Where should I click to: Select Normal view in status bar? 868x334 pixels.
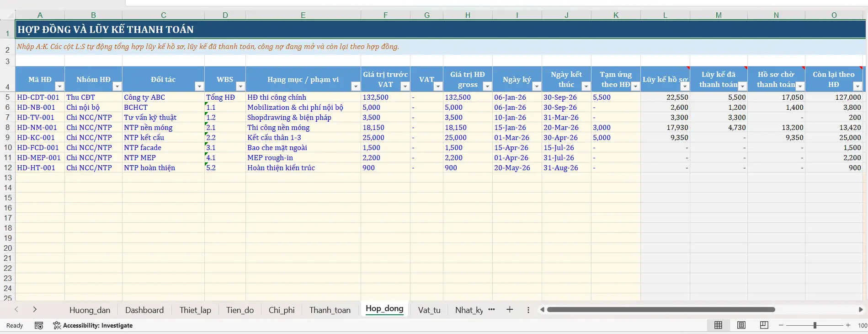(718, 325)
